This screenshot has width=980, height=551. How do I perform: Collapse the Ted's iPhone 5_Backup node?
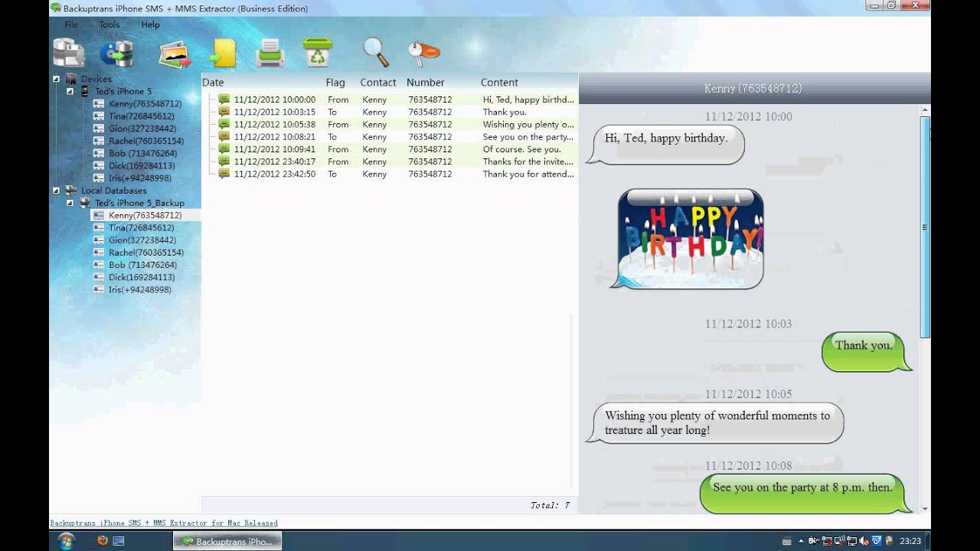70,203
